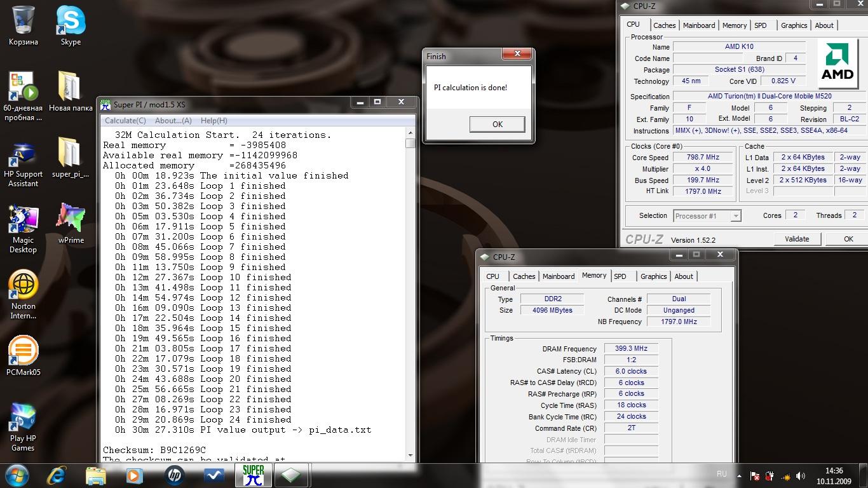Select Mainboard tab in lower CPU-Z window

[x=559, y=276]
